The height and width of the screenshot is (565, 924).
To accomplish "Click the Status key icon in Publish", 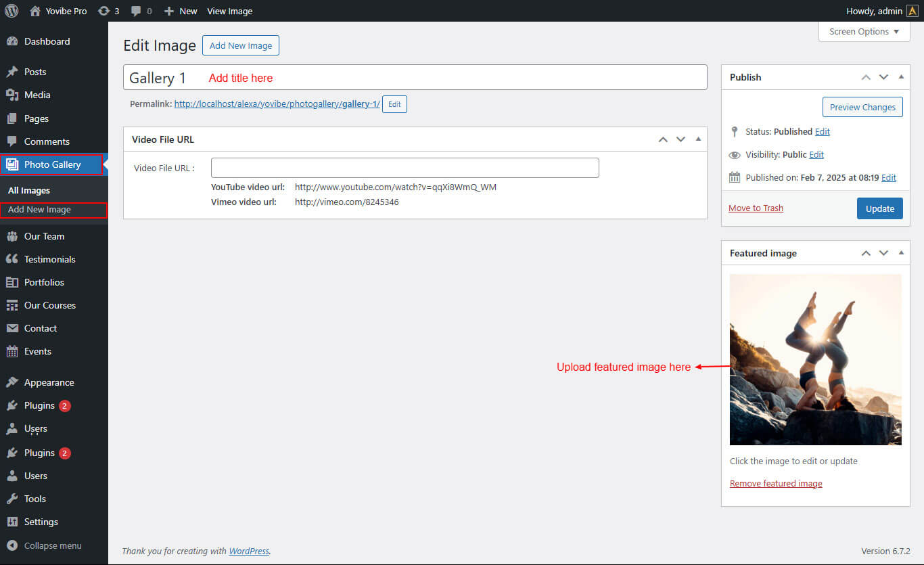I will [735, 131].
